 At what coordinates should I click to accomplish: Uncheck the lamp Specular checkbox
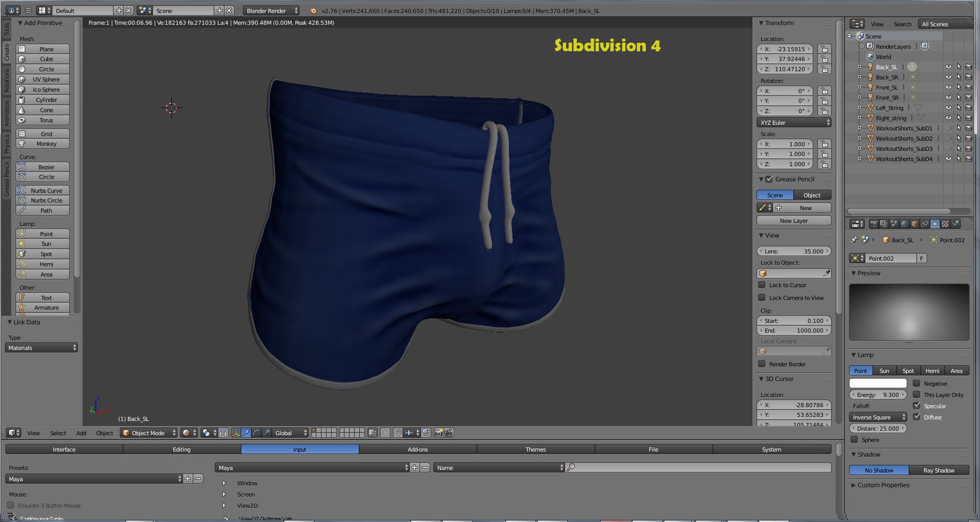tap(917, 406)
